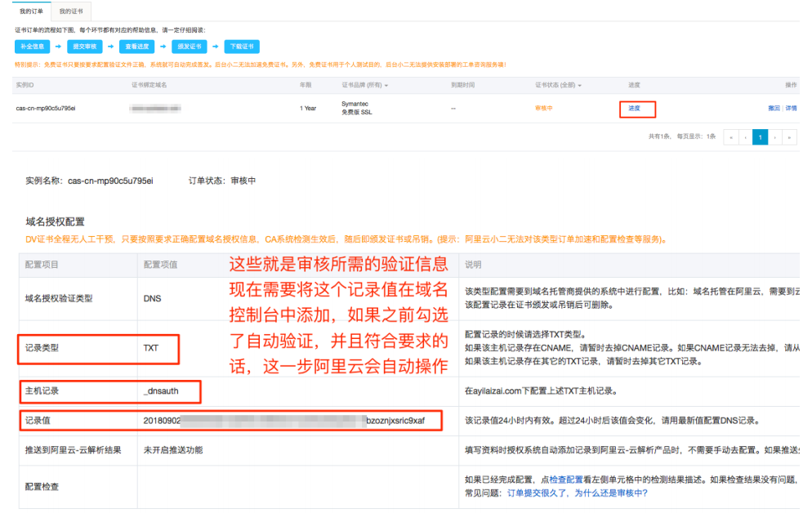812x513 pixels.
Task: Click the 主机记录 row label
Action: click(42, 391)
